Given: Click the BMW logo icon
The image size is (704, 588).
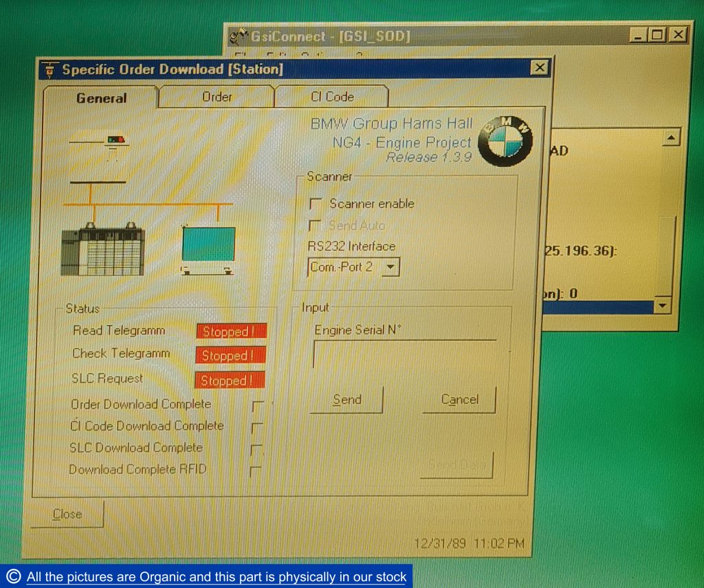Looking at the screenshot, I should point(506,140).
